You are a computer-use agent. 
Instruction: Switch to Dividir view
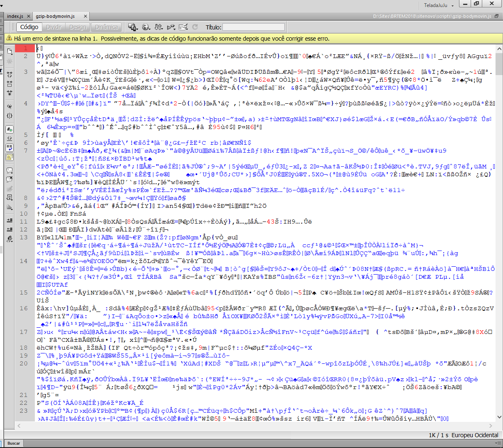(54, 27)
